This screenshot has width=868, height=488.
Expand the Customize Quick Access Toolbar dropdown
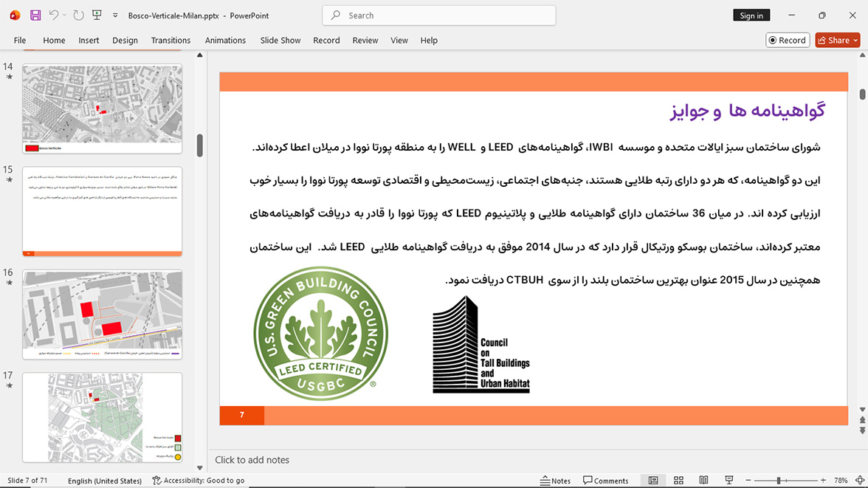[x=115, y=16]
